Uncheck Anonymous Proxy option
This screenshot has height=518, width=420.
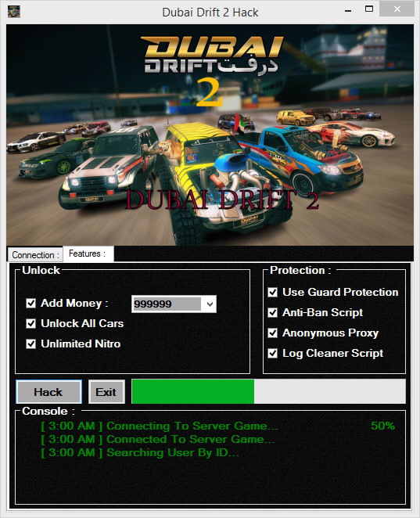tap(272, 333)
